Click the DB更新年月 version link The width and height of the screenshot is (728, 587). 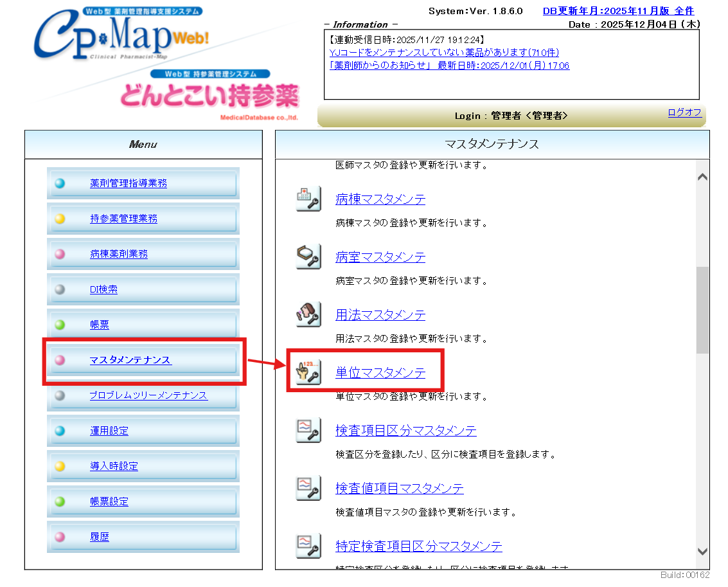click(618, 11)
